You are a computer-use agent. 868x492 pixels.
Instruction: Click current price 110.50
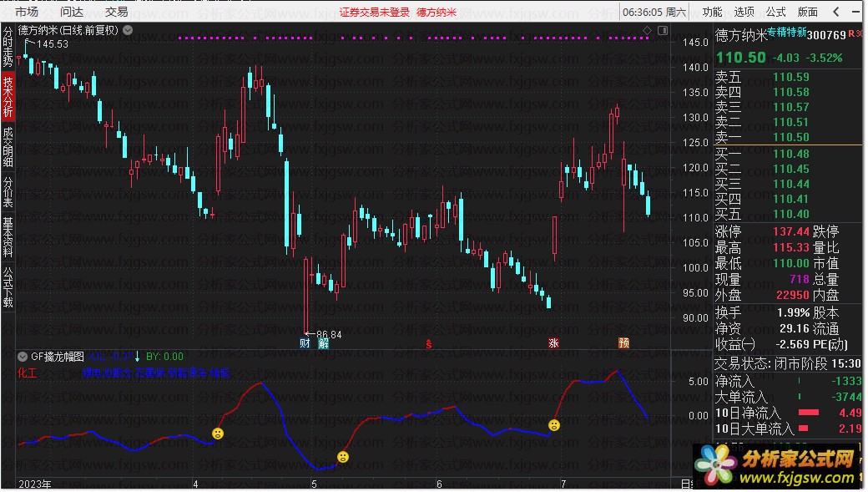click(740, 57)
